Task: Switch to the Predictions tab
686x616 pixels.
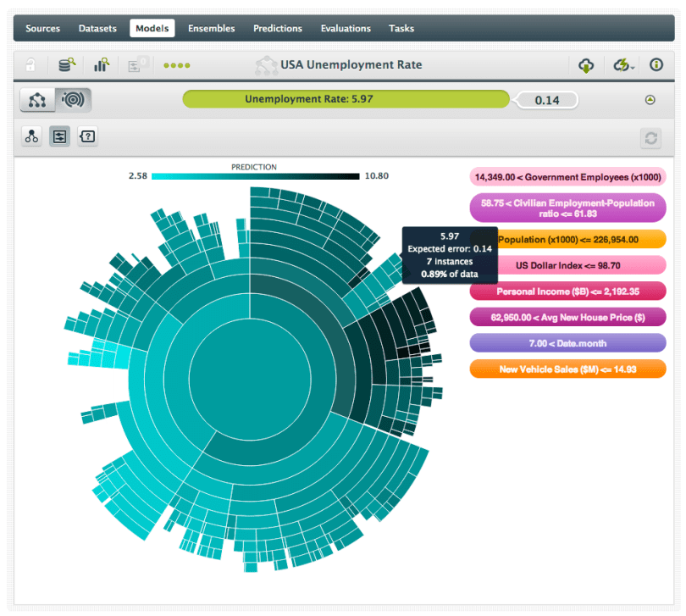Action: 277,28
